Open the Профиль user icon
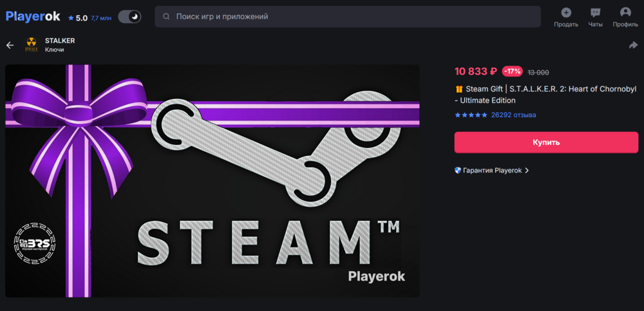644x311 pixels. click(x=625, y=13)
